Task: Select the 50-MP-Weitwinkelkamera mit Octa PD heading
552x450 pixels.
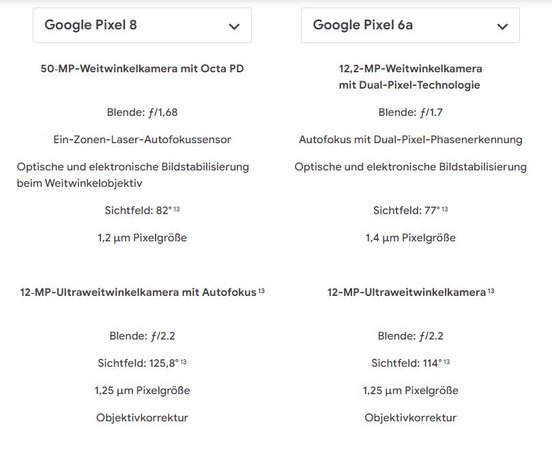Action: (x=142, y=68)
